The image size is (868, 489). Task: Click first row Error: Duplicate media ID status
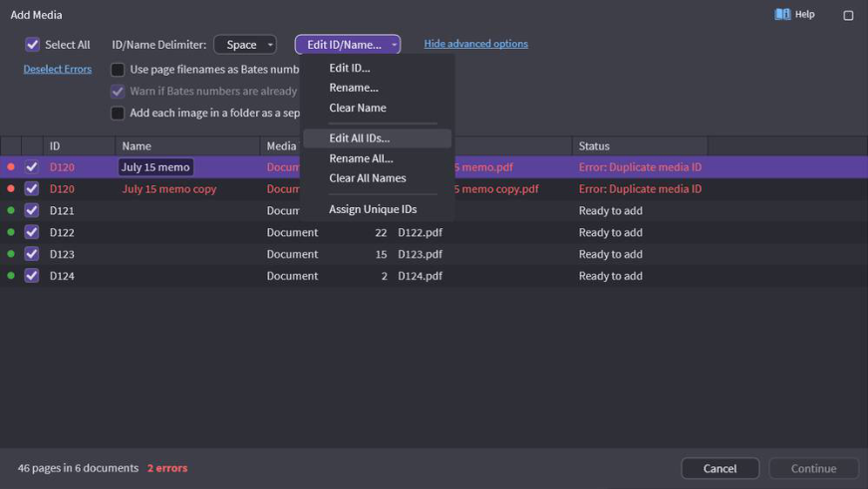[x=640, y=167]
